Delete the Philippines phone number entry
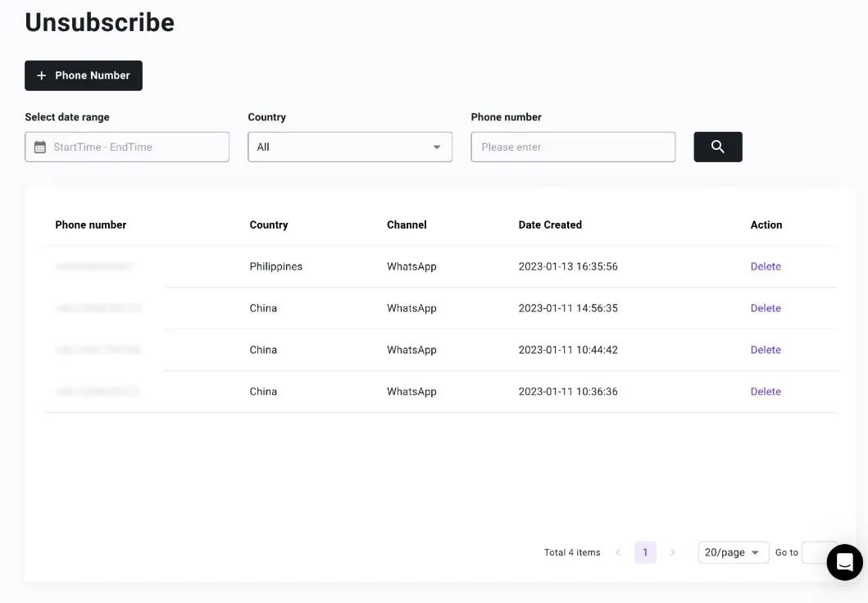This screenshot has width=868, height=603. [766, 266]
